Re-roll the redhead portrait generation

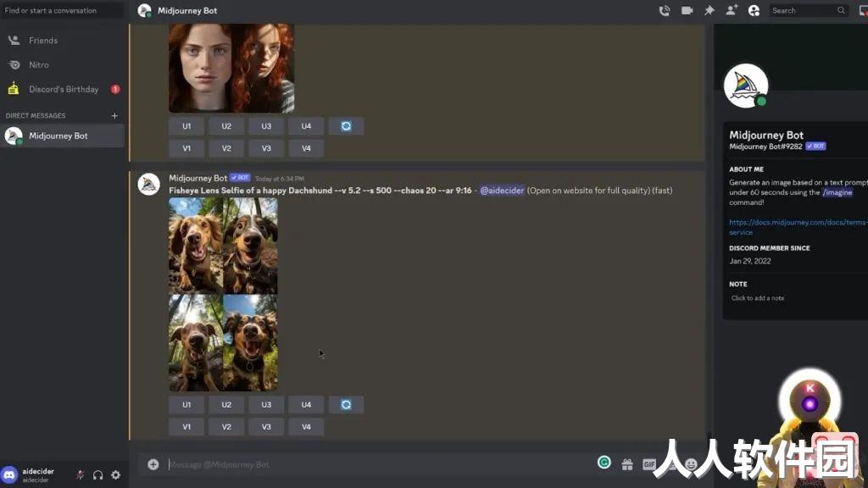[346, 126]
